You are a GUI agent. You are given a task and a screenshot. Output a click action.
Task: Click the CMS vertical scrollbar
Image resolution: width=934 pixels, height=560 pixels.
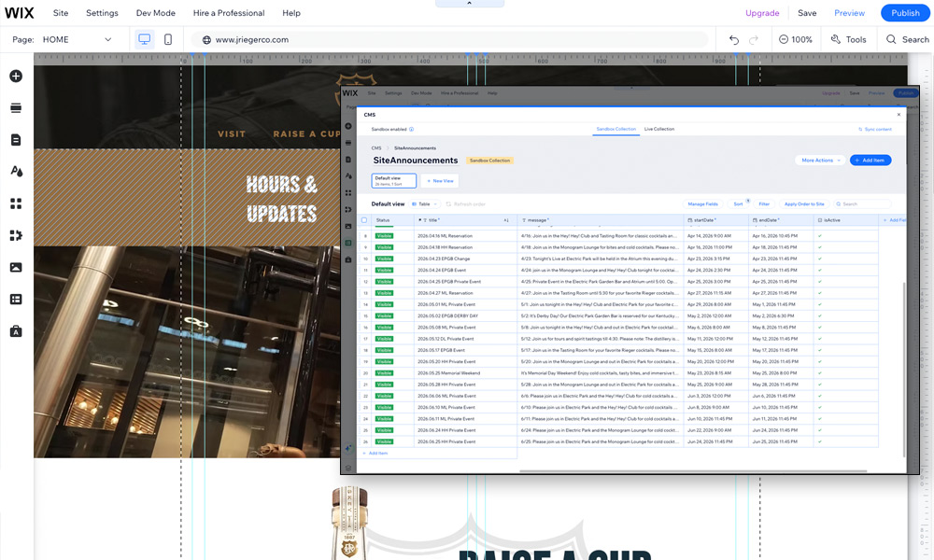coord(904,369)
